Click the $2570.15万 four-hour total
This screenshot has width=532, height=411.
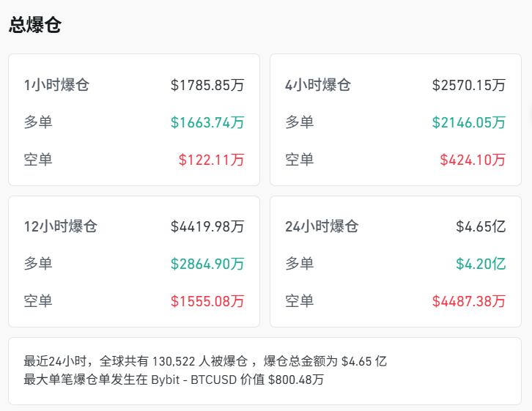468,85
